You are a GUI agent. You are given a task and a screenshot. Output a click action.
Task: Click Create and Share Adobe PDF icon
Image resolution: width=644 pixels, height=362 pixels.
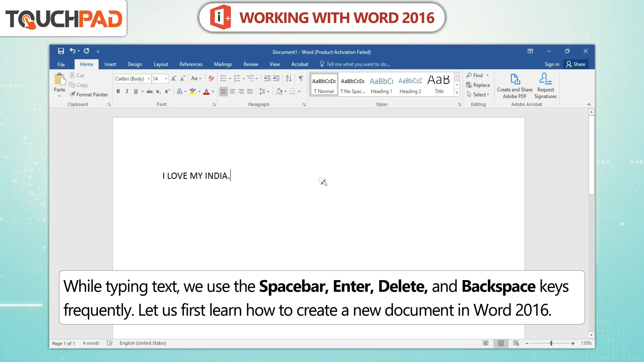(515, 79)
